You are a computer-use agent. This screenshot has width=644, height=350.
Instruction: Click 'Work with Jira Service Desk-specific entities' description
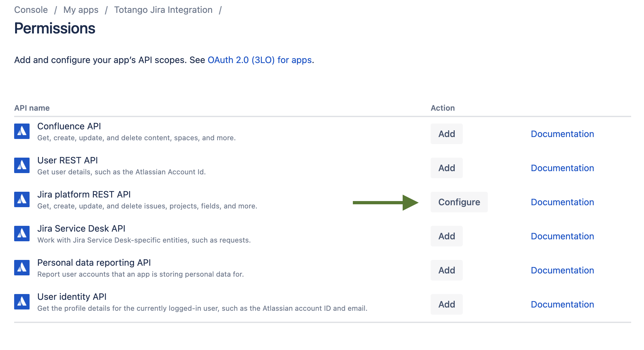point(144,240)
